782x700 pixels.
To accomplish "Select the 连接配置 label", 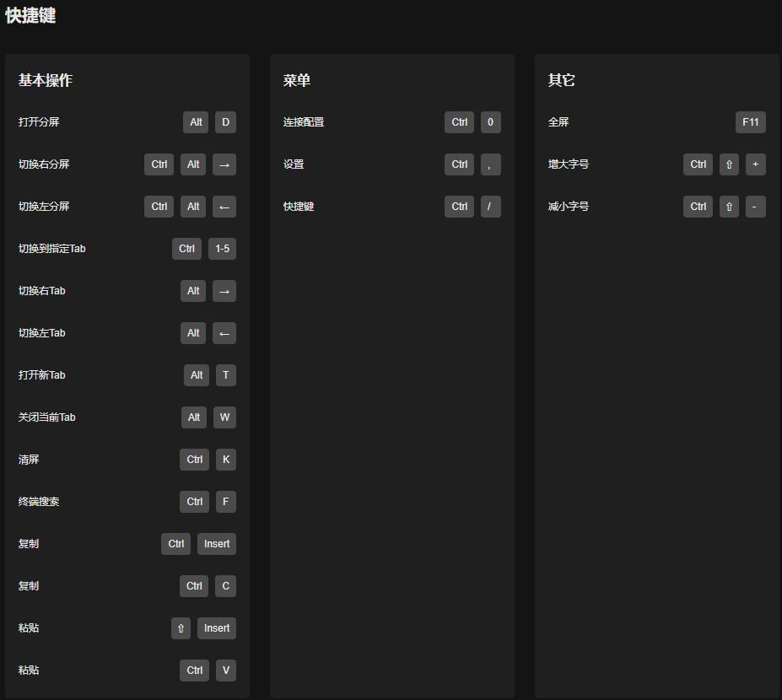I will (x=304, y=122).
